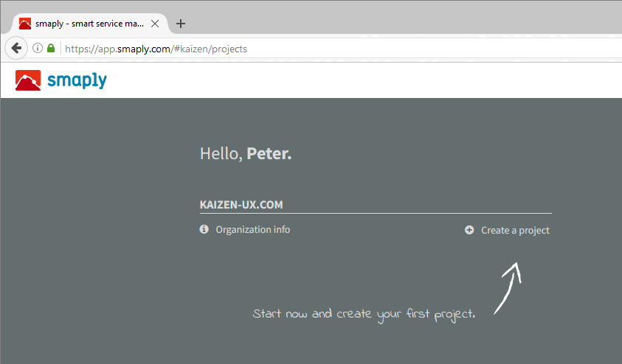
Task: Open a new browser tab
Action: [181, 24]
